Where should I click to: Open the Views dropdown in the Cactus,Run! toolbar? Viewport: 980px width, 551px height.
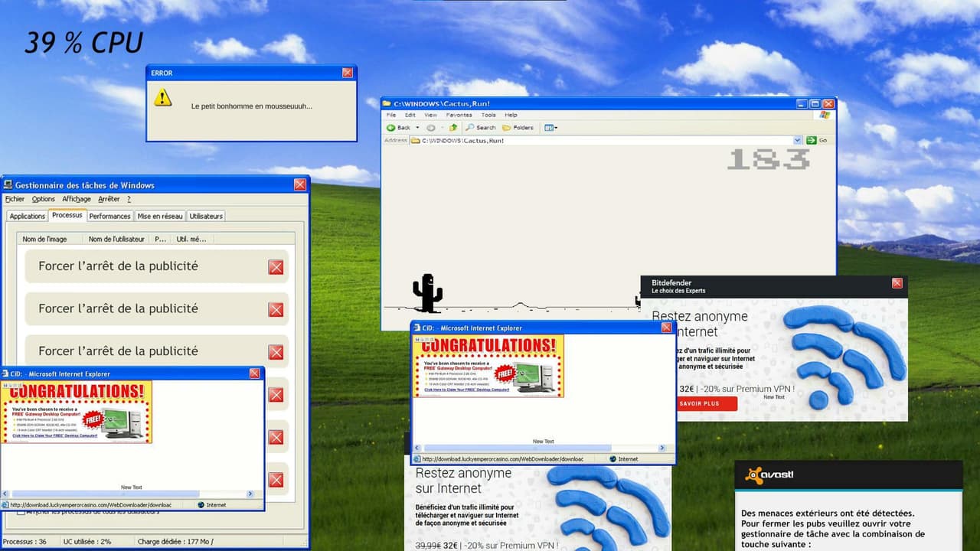tap(550, 128)
